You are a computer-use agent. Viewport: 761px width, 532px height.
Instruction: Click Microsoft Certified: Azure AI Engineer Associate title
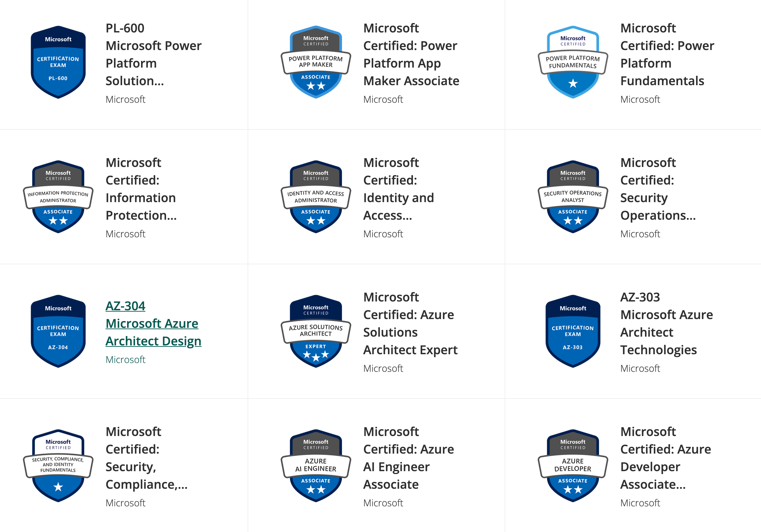[409, 458]
